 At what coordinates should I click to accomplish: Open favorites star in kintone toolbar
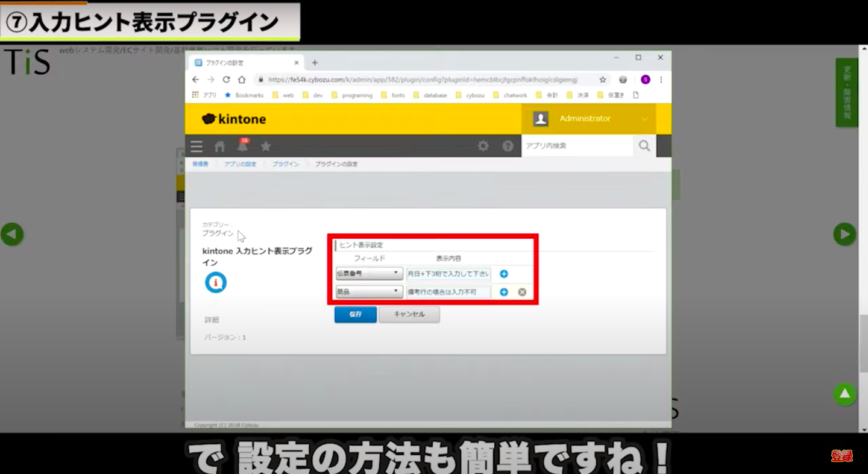coord(265,147)
